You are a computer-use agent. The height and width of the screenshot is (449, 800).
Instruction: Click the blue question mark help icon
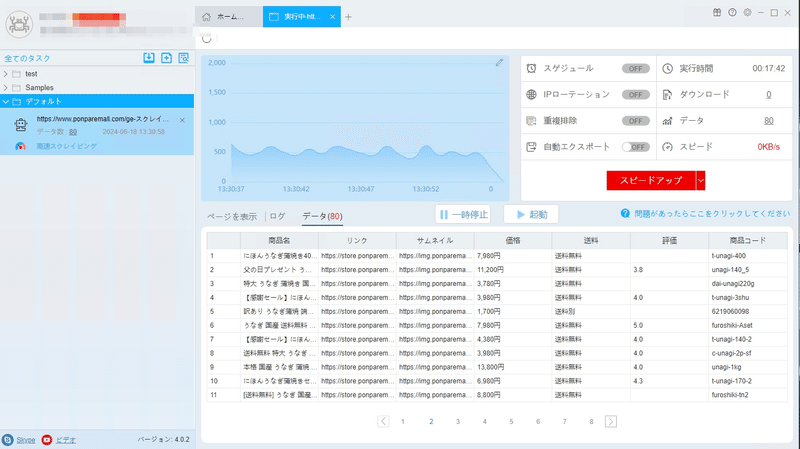[x=625, y=213]
